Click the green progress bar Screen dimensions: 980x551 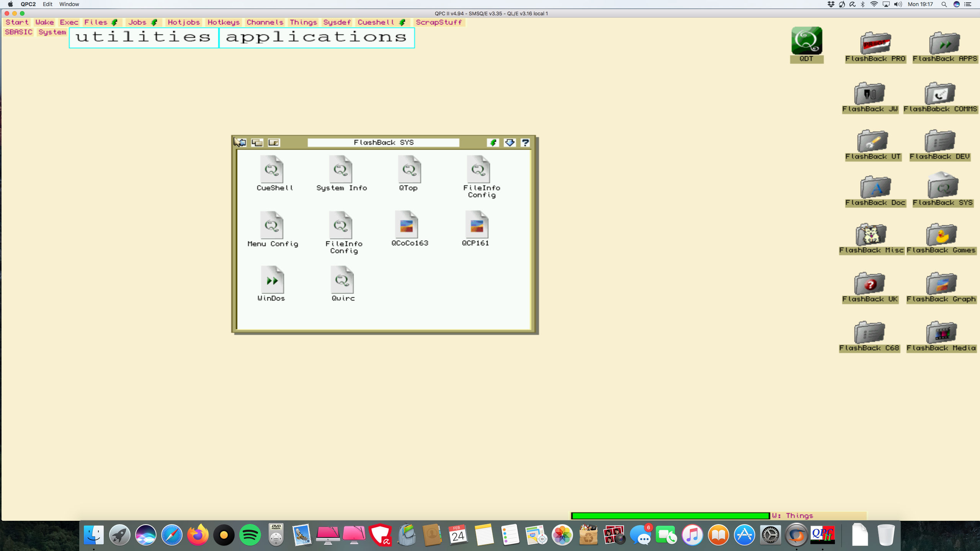pyautogui.click(x=670, y=516)
